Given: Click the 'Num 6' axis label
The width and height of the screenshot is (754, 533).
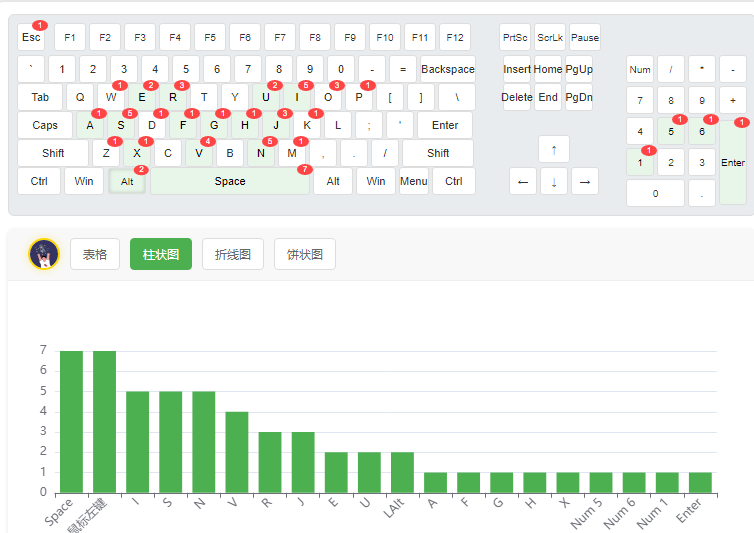Looking at the screenshot, I should click(x=619, y=513).
